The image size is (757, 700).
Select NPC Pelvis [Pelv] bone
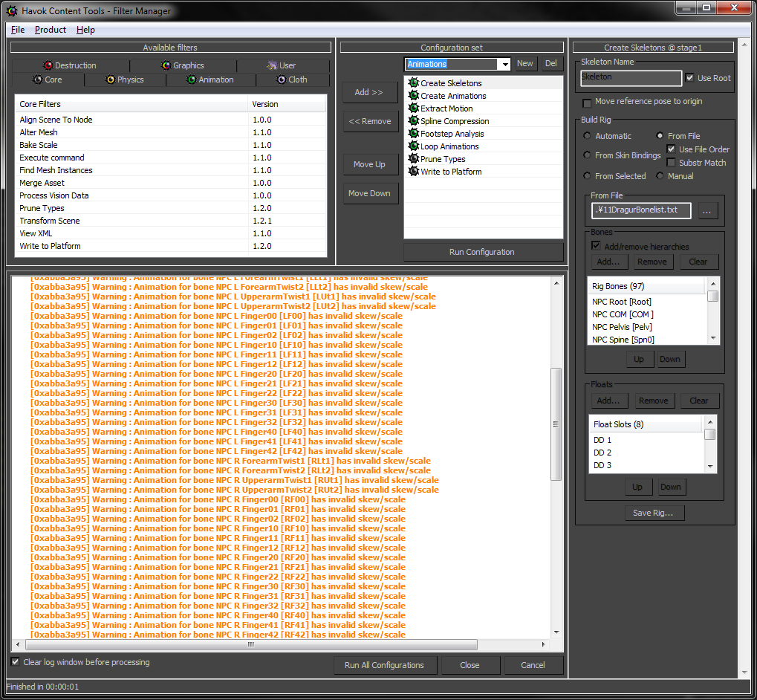[x=647, y=327]
